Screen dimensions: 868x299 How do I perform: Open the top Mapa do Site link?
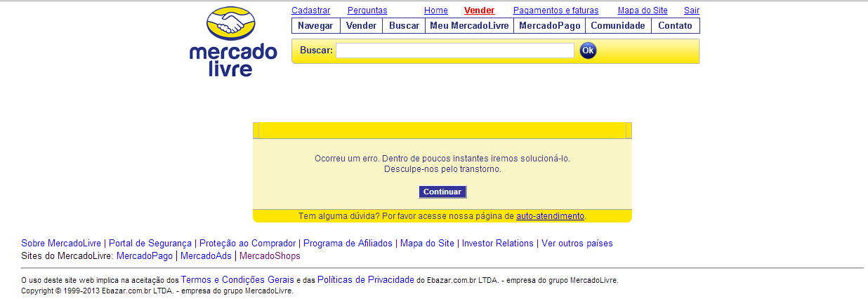point(643,11)
